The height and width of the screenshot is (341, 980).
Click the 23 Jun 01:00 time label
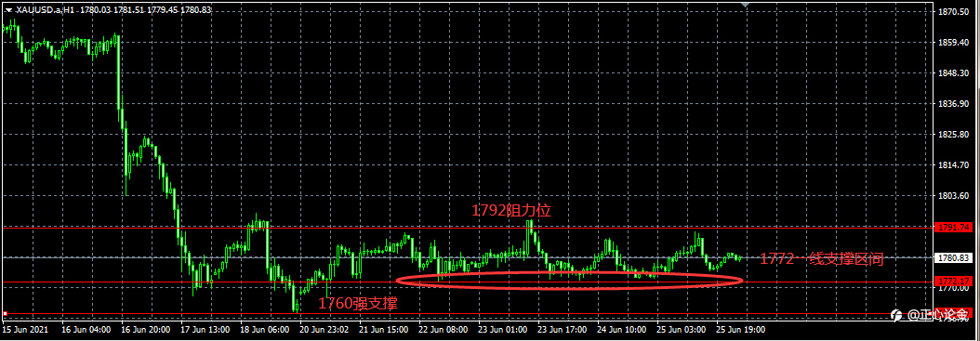pyautogui.click(x=503, y=329)
